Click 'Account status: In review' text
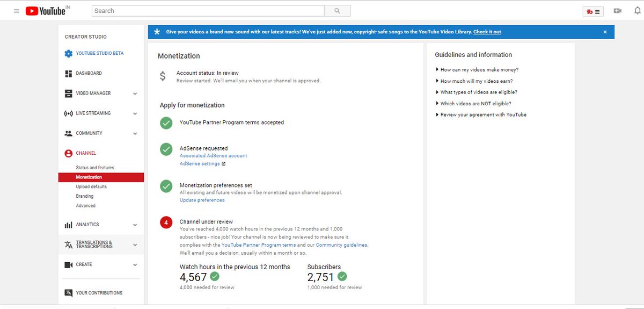Image resolution: width=644 pixels, height=309 pixels. tap(208, 73)
